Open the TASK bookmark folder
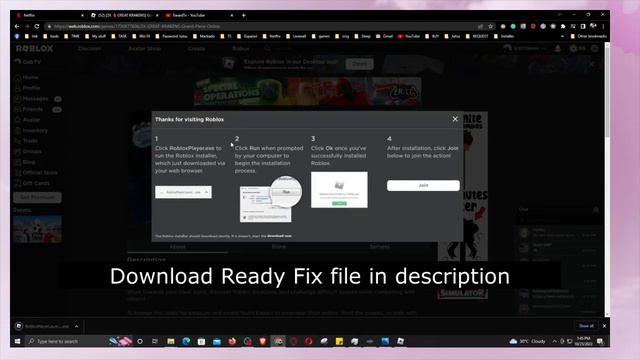 coord(119,36)
